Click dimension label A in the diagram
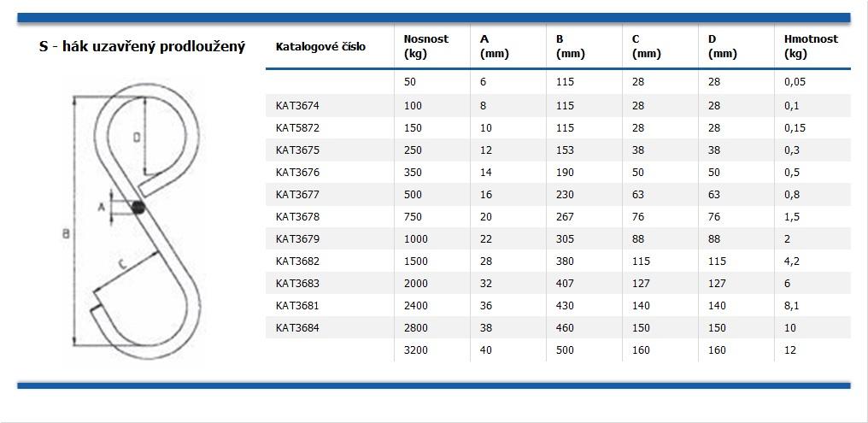 point(102,207)
